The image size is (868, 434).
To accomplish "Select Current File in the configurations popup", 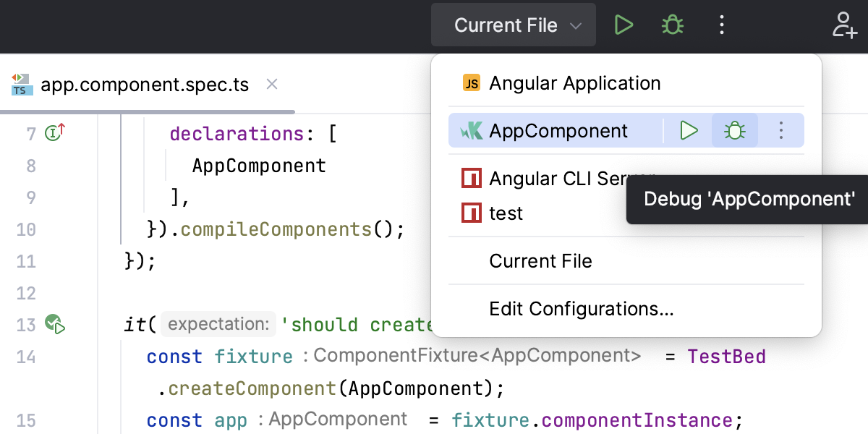I will click(540, 260).
